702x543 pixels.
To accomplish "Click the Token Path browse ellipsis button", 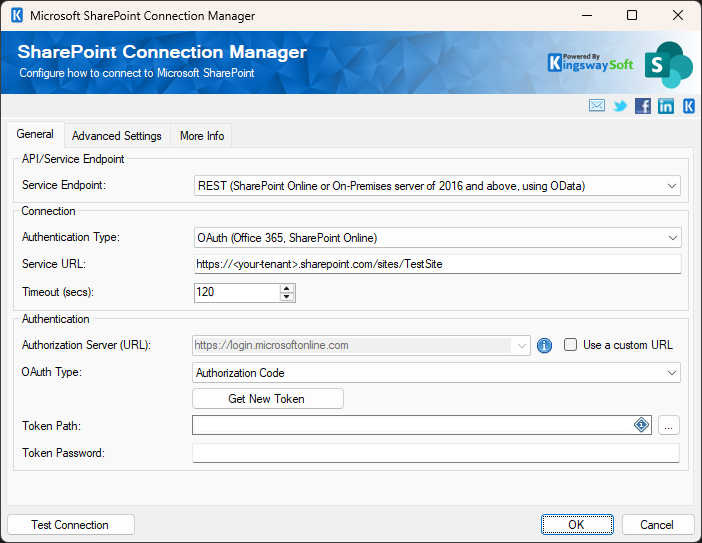I will coord(670,426).
